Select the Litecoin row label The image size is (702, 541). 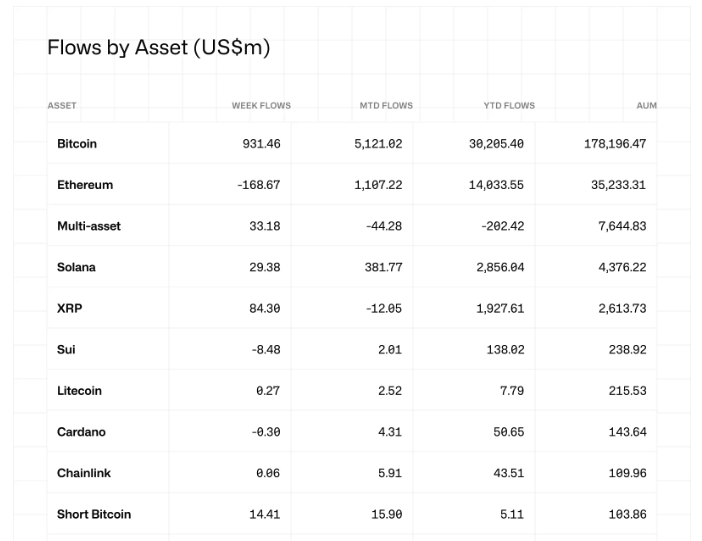click(x=79, y=391)
